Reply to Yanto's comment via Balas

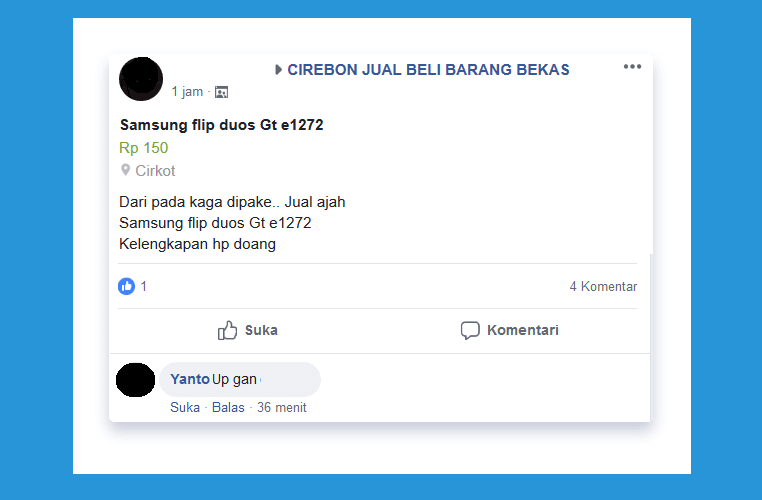(228, 407)
